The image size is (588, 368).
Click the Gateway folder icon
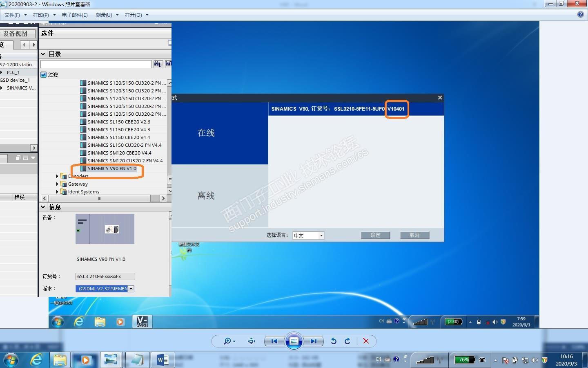(63, 184)
